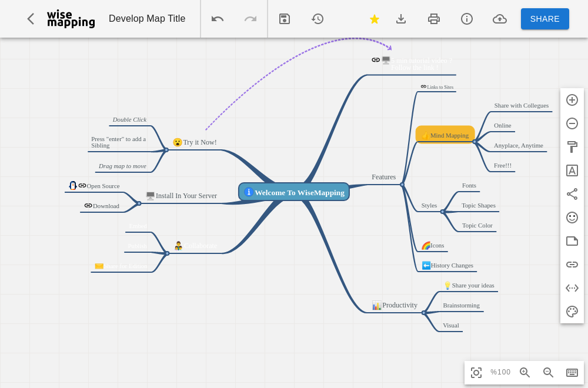Select the 'Features' topic
588x388 pixels.
tap(383, 177)
